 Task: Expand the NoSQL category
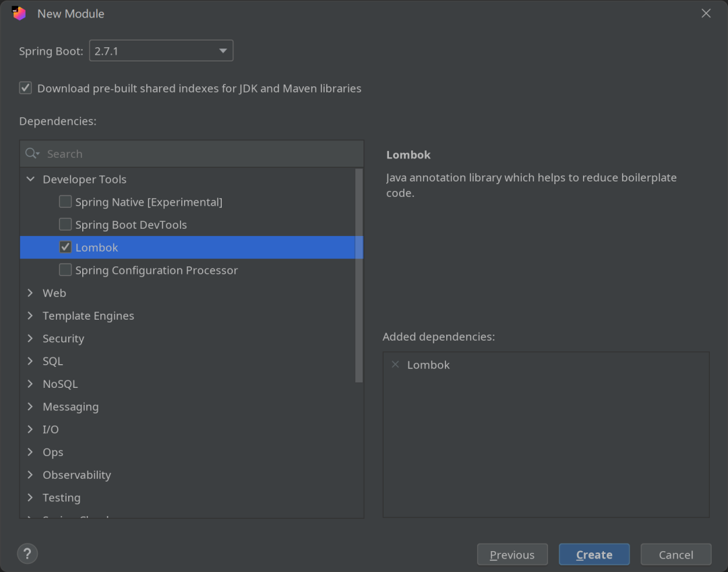[x=30, y=384]
